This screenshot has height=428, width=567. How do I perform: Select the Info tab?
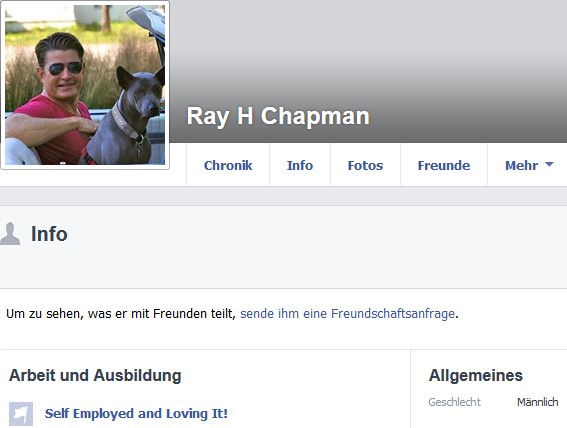(300, 165)
